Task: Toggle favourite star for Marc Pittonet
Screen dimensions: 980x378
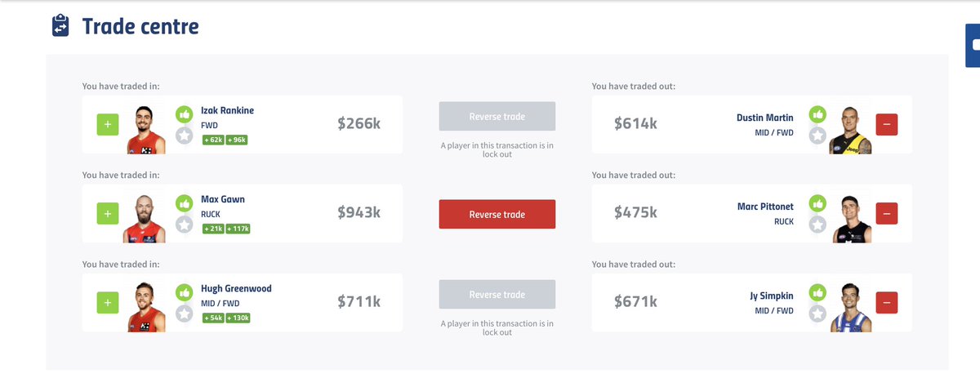Action: click(817, 225)
